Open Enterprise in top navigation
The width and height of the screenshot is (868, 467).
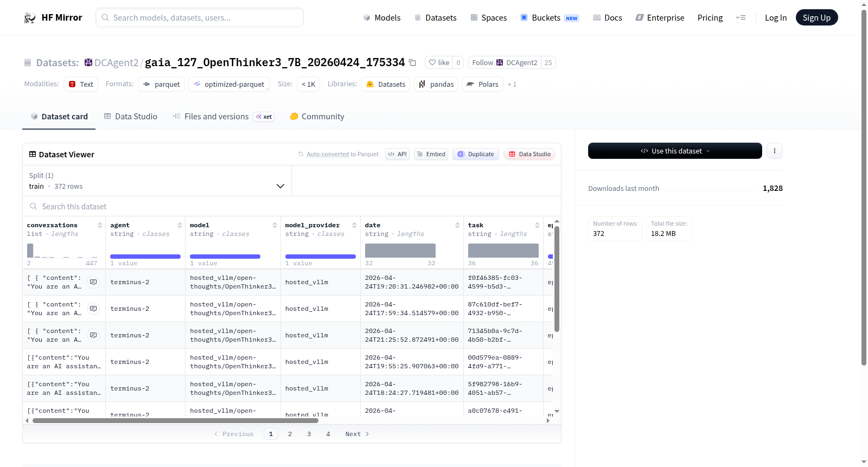point(660,17)
